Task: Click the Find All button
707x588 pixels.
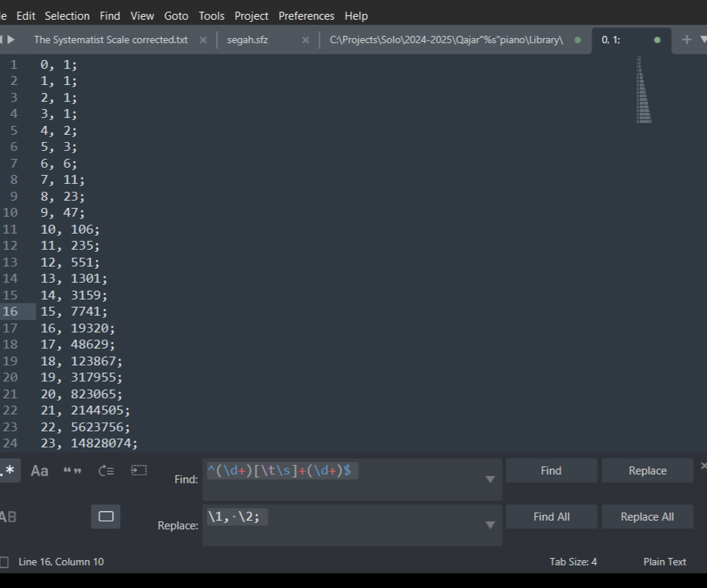Action: [x=551, y=517]
